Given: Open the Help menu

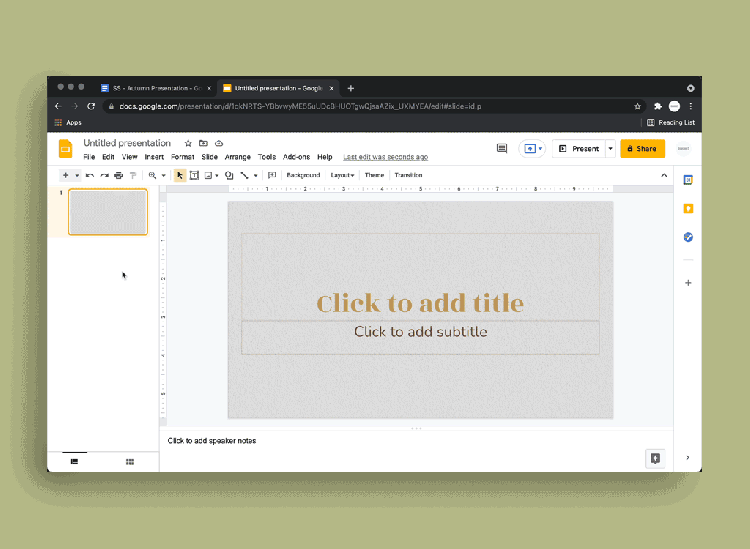Looking at the screenshot, I should pyautogui.click(x=325, y=157).
